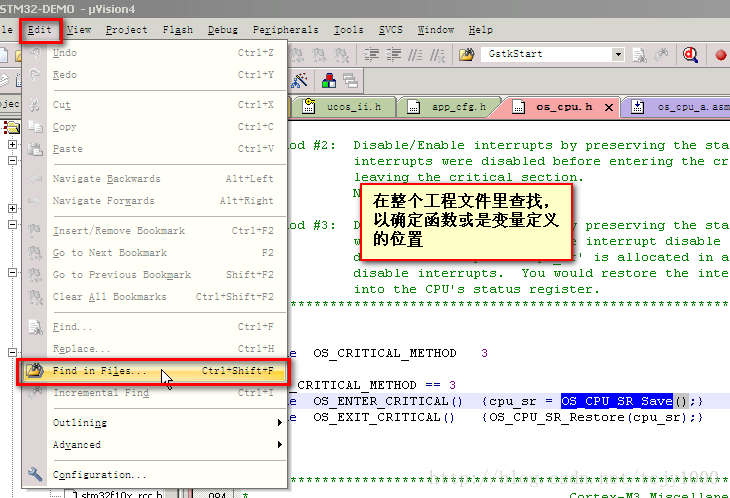Switch to the app_cfg.h tab
The width and height of the screenshot is (730, 498).
(x=449, y=107)
